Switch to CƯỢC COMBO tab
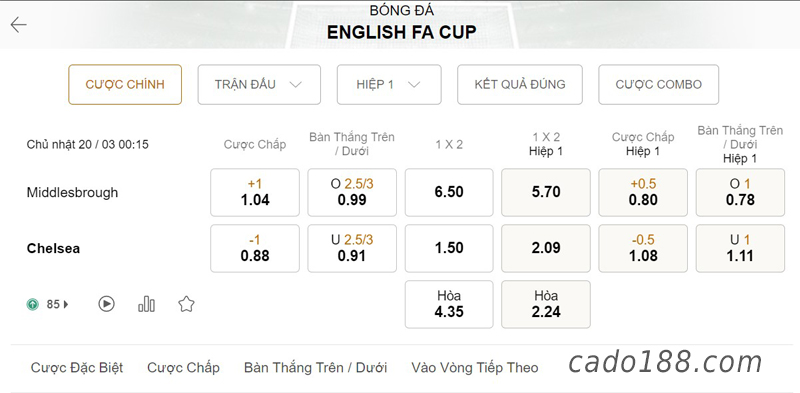800x393 pixels. (658, 85)
